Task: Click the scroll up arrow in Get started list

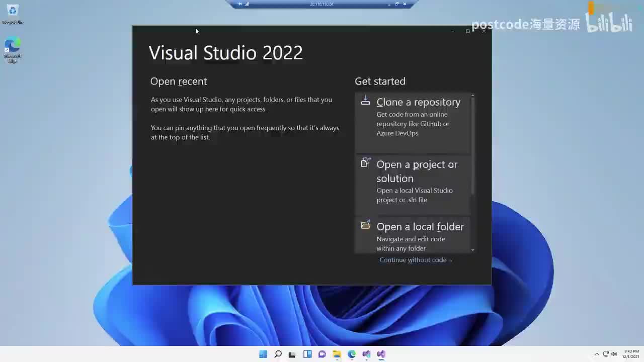Action: coord(472,96)
